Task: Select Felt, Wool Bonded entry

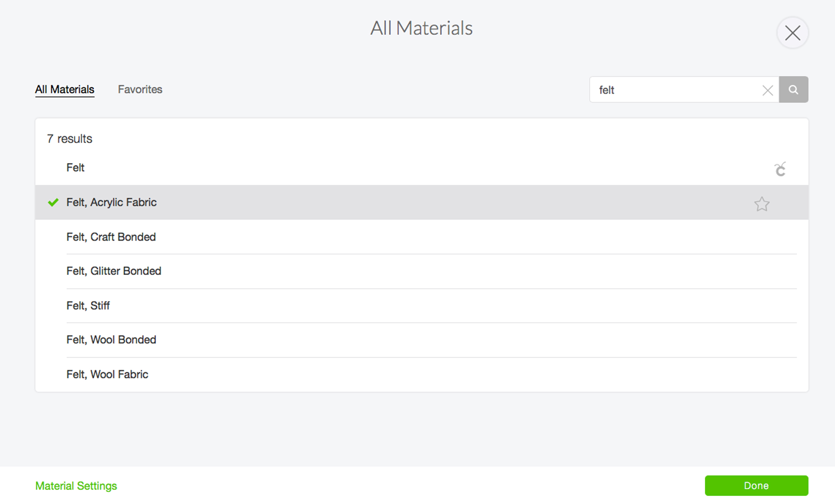Action: point(422,340)
